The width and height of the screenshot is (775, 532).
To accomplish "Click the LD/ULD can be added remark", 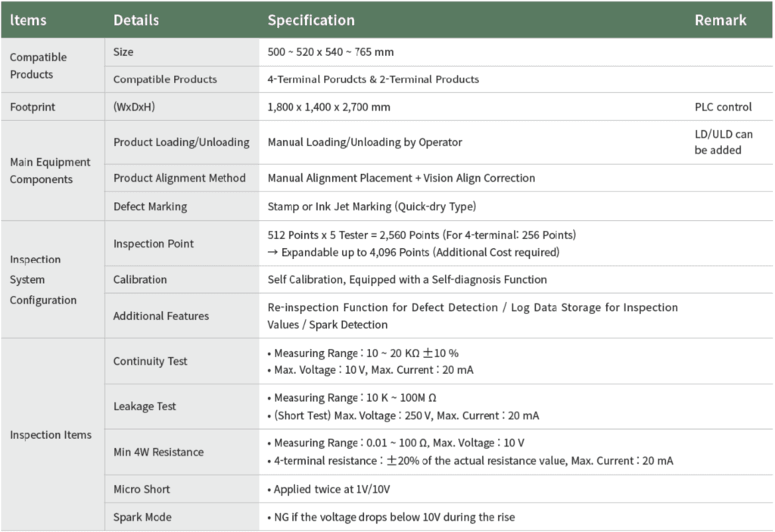I will 724,142.
